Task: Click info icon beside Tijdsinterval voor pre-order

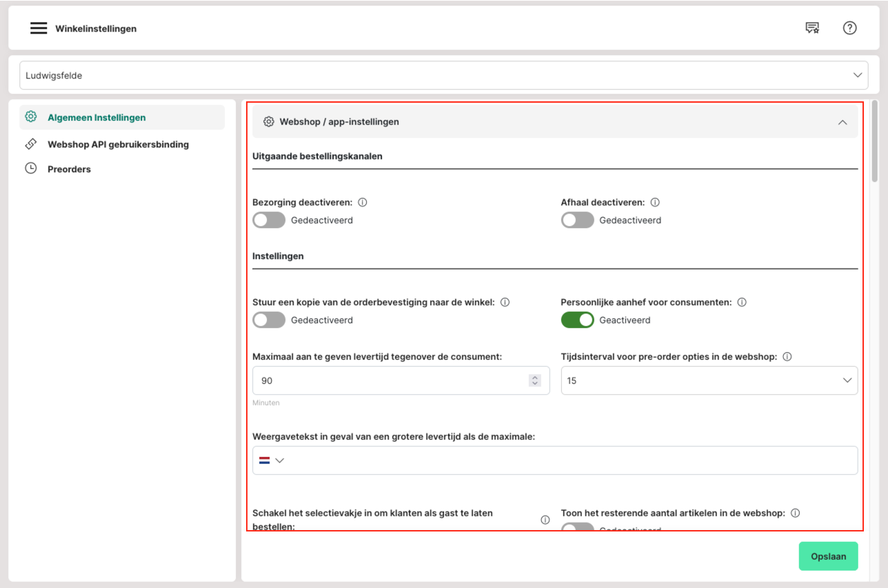Action: point(787,357)
